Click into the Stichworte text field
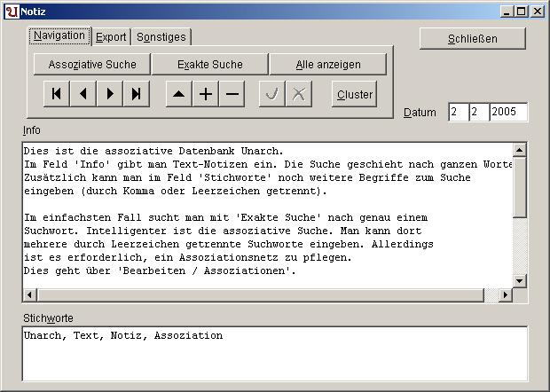This screenshot has height=392, width=550. [274, 354]
